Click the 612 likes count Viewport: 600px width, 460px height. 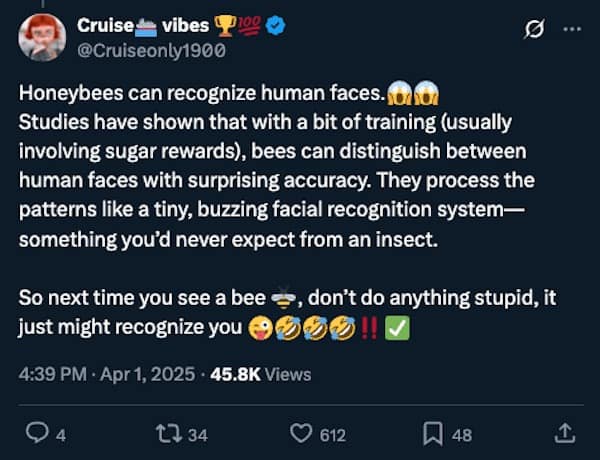tap(332, 435)
